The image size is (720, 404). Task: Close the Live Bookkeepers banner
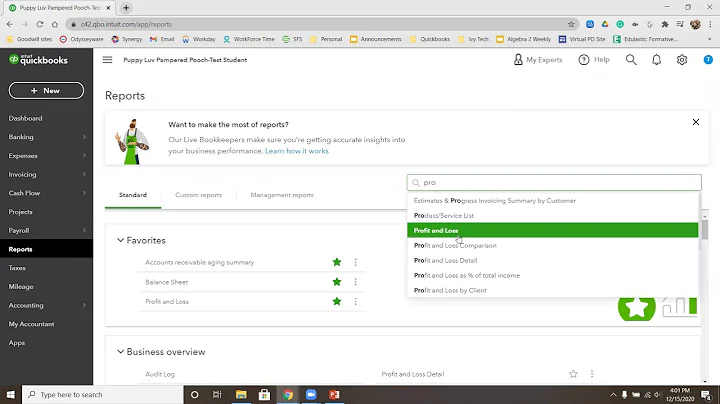click(696, 122)
